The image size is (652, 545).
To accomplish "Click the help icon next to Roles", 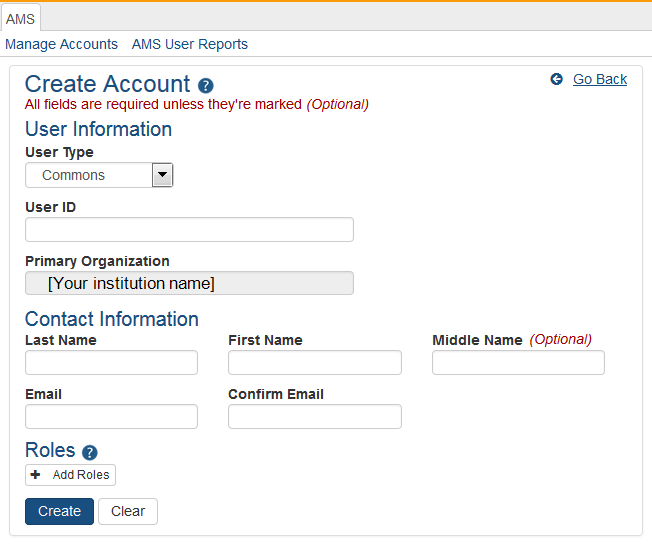I will pyautogui.click(x=90, y=453).
